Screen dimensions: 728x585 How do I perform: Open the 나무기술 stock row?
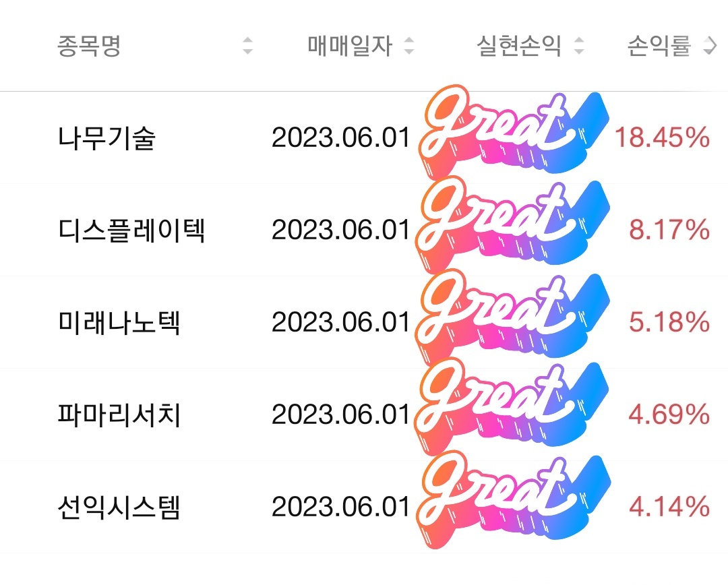point(364,137)
